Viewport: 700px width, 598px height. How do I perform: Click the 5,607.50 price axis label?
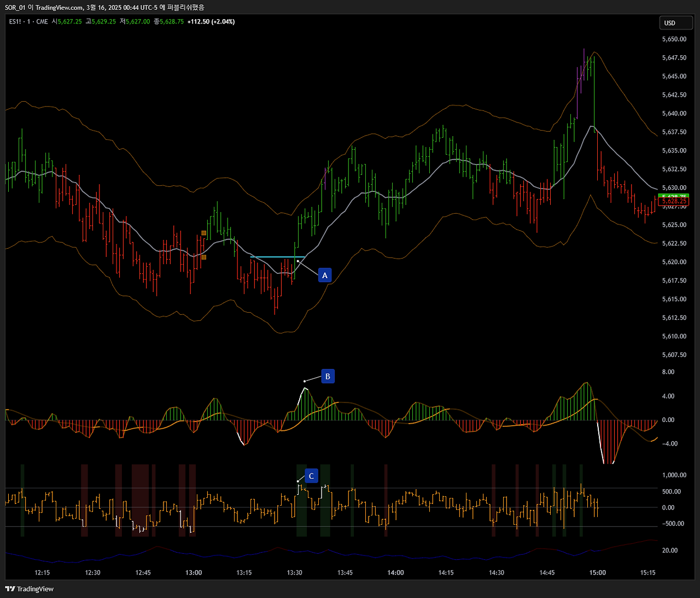point(674,355)
